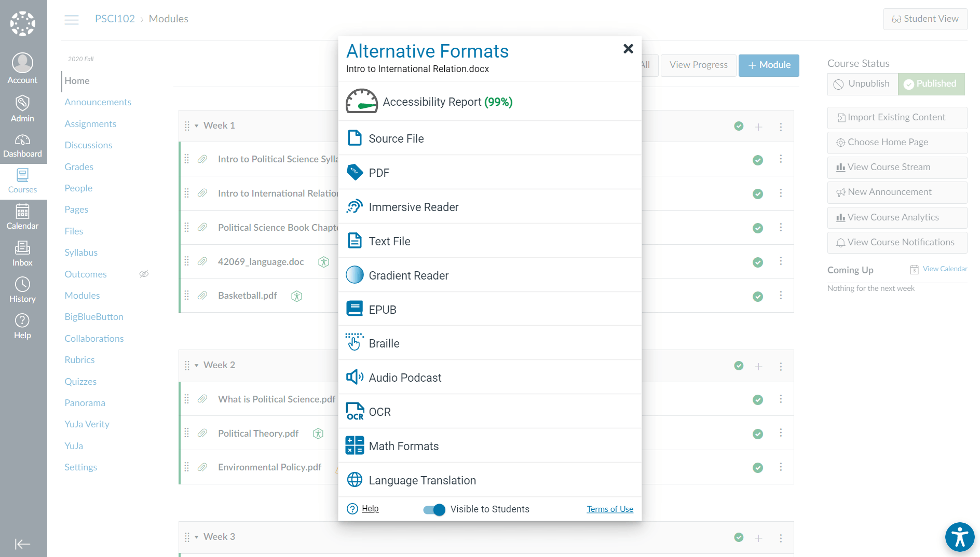The width and height of the screenshot is (980, 557).
Task: Open Assignments in course navigation
Action: pos(90,123)
